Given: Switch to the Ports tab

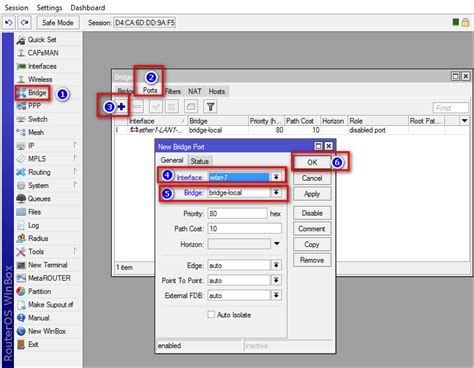Looking at the screenshot, I should 150,90.
